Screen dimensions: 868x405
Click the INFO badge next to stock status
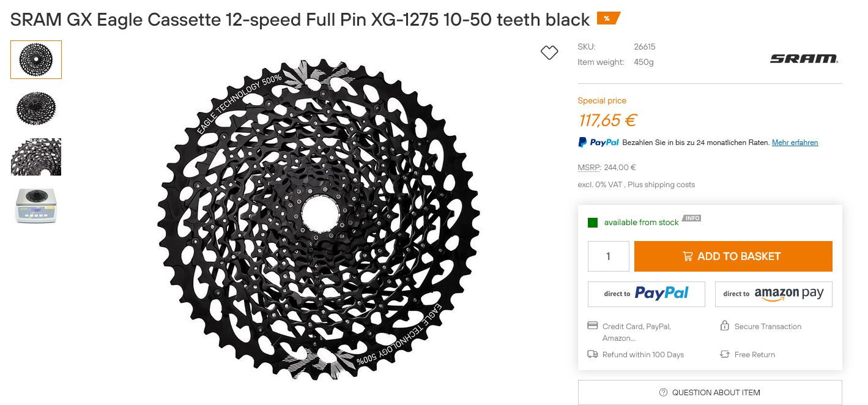692,218
